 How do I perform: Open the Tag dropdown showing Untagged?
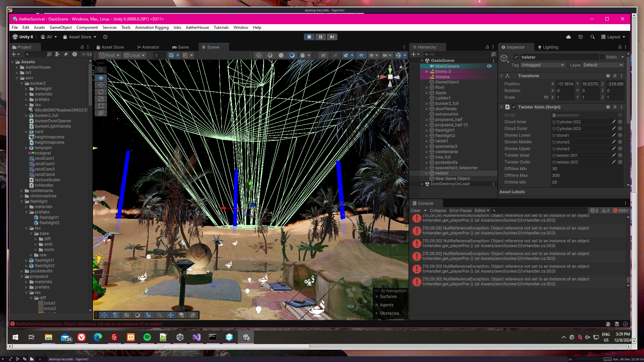click(x=542, y=65)
